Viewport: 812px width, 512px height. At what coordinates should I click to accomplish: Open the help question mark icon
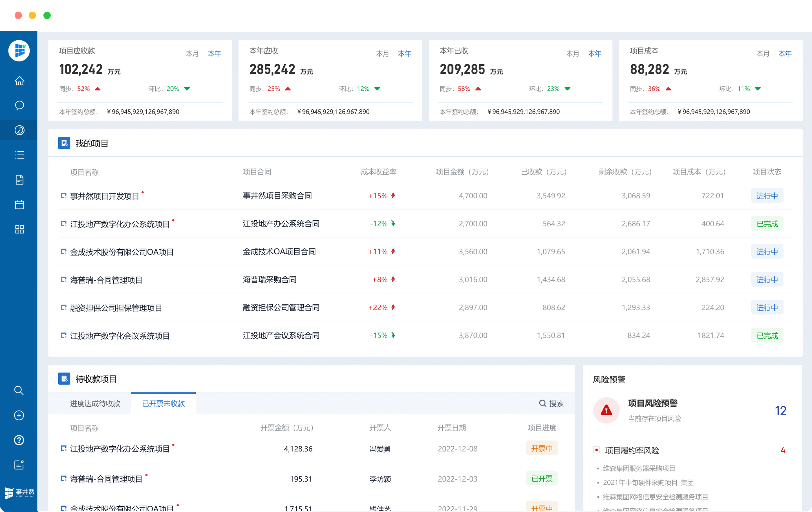point(19,440)
